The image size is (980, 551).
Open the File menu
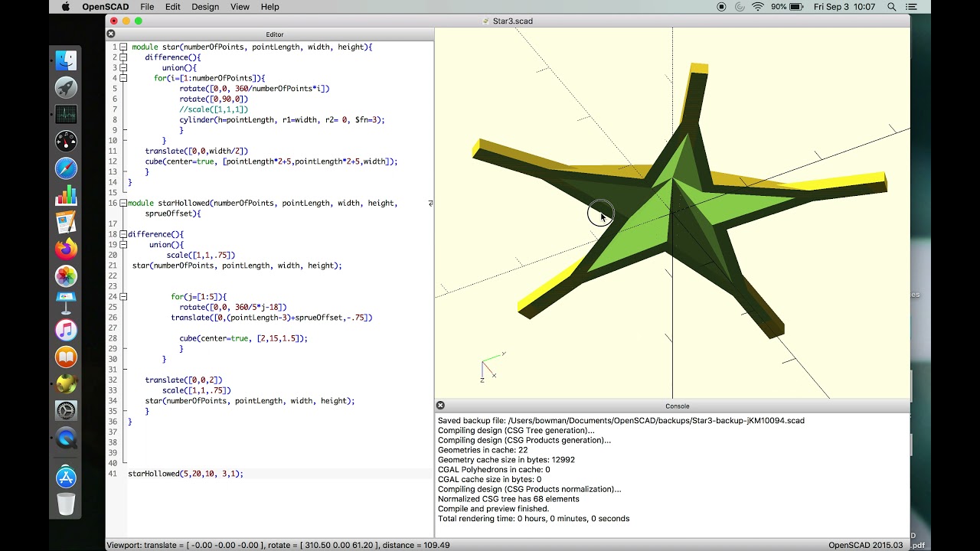click(147, 7)
